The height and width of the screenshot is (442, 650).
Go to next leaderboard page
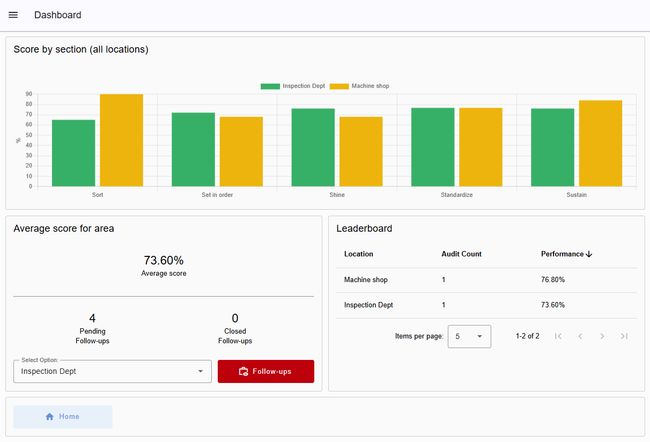[x=602, y=336]
